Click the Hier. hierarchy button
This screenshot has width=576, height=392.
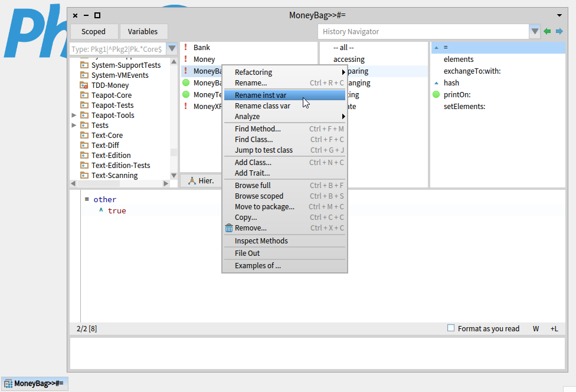201,180
